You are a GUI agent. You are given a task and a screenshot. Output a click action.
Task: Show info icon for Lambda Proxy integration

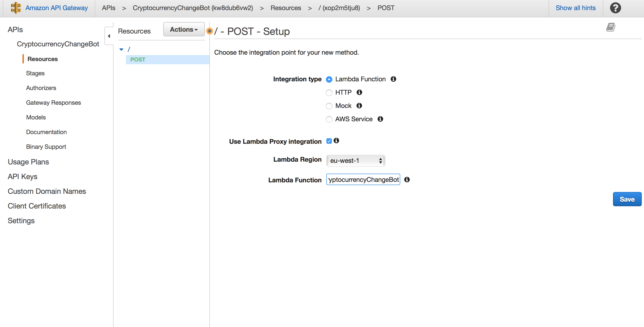tap(336, 141)
